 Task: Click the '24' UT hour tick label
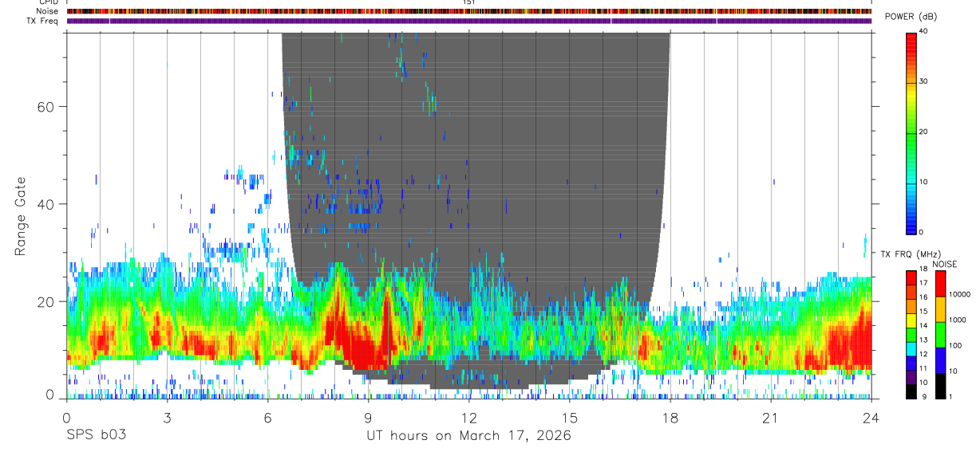coord(871,417)
